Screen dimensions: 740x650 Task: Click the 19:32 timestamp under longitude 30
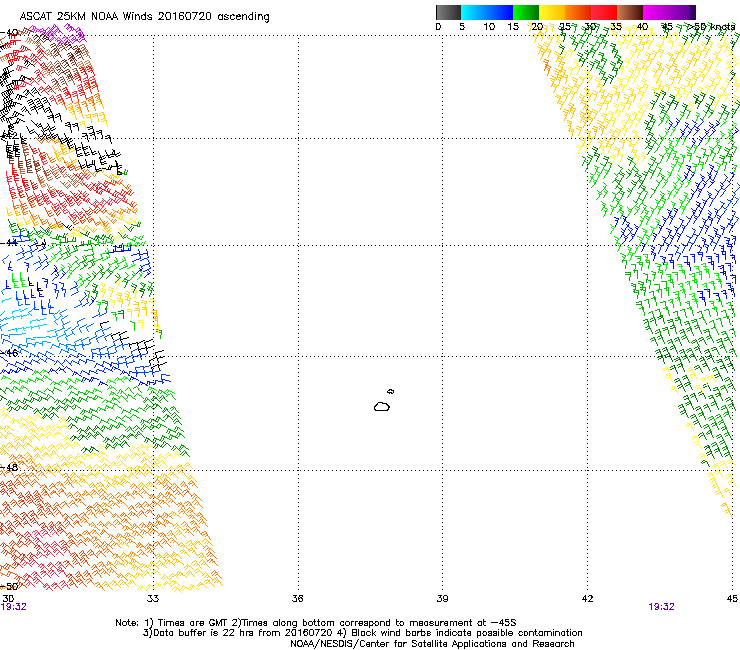point(14,607)
